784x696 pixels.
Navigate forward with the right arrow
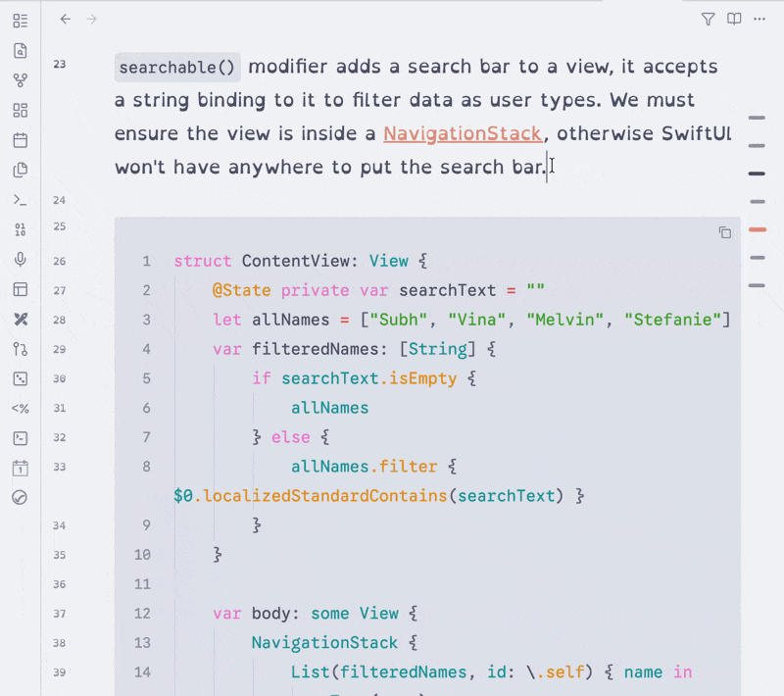pos(91,19)
